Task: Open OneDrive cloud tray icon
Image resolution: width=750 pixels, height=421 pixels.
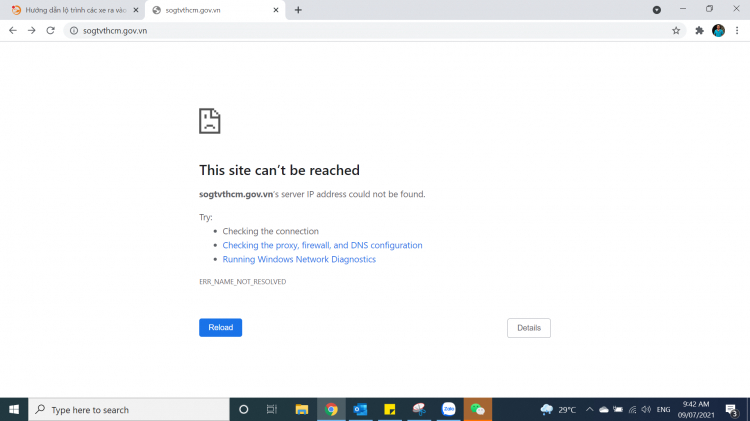Action: [x=604, y=410]
